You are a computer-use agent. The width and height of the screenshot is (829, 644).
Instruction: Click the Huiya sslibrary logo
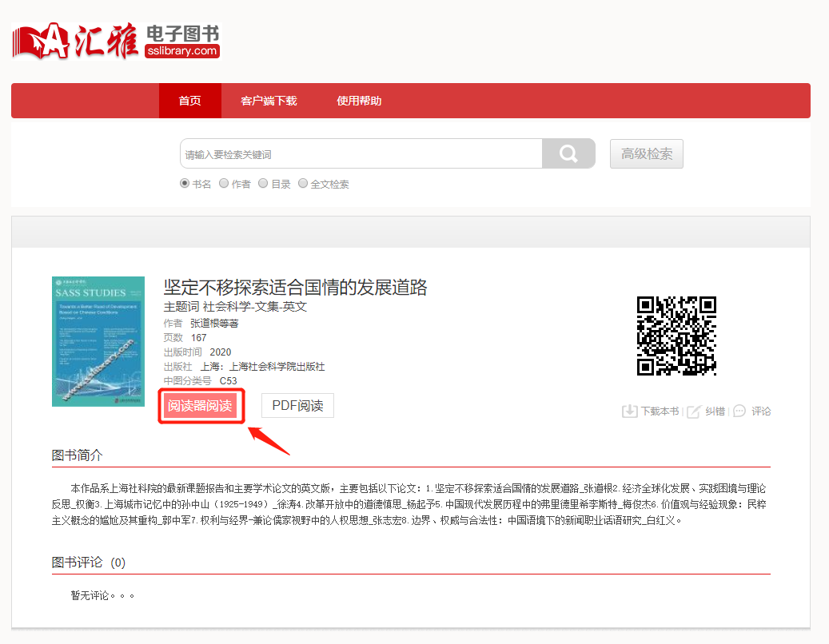tap(116, 42)
